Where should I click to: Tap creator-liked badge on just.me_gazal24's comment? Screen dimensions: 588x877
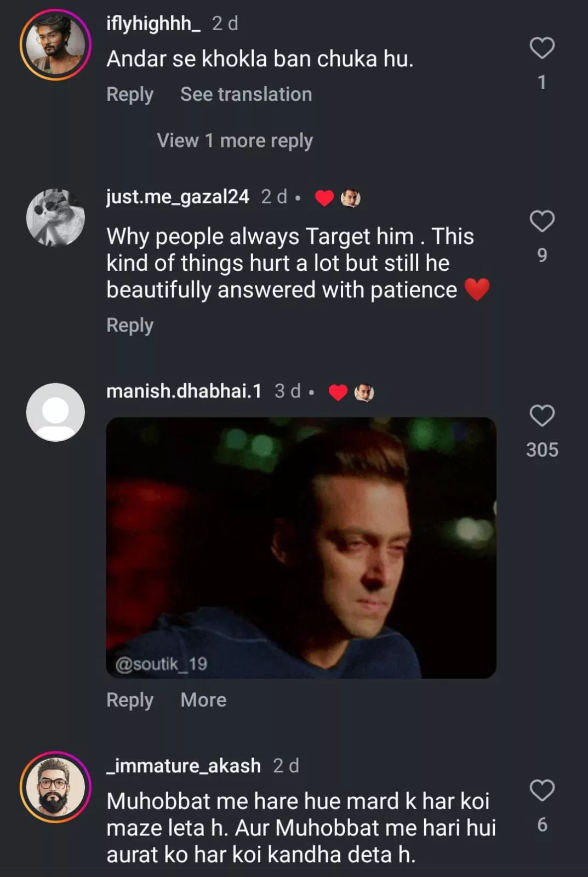point(338,198)
